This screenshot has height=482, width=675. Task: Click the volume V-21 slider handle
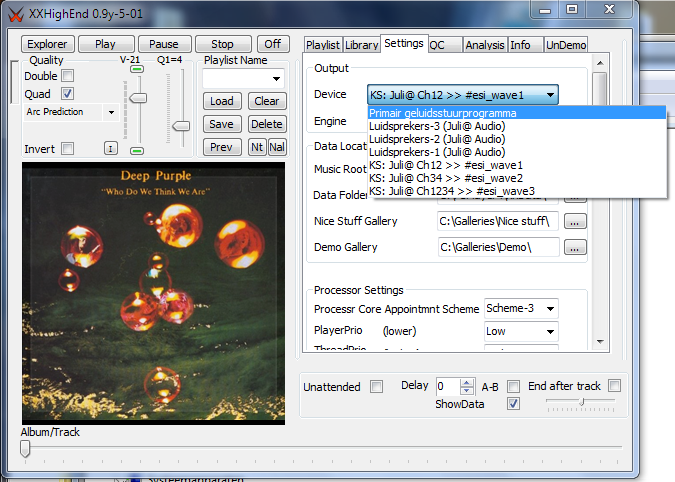click(138, 98)
